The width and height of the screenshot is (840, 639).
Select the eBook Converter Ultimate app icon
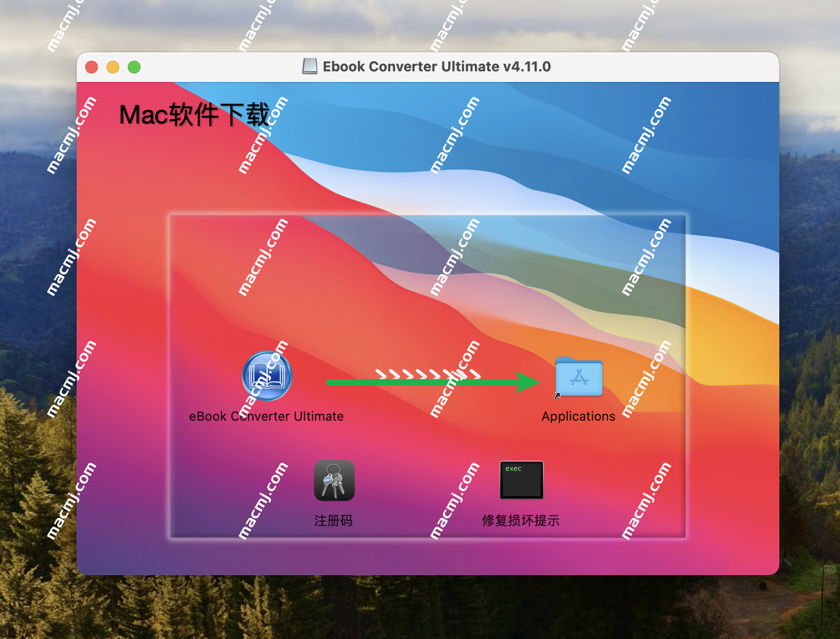(x=267, y=376)
